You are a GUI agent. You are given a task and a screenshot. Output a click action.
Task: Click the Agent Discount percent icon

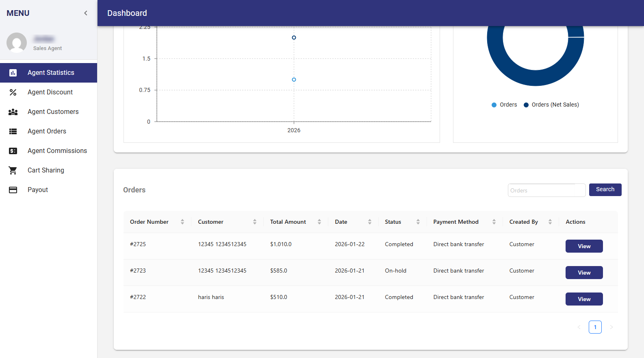(x=13, y=92)
